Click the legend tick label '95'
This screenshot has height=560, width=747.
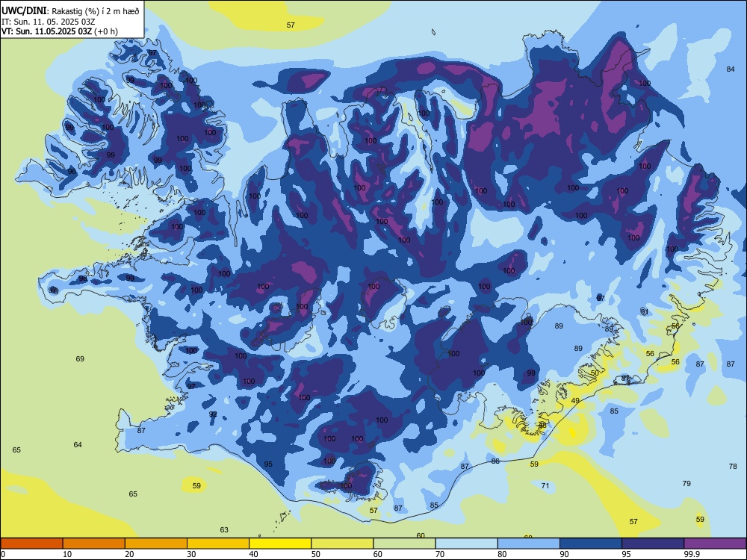626,554
